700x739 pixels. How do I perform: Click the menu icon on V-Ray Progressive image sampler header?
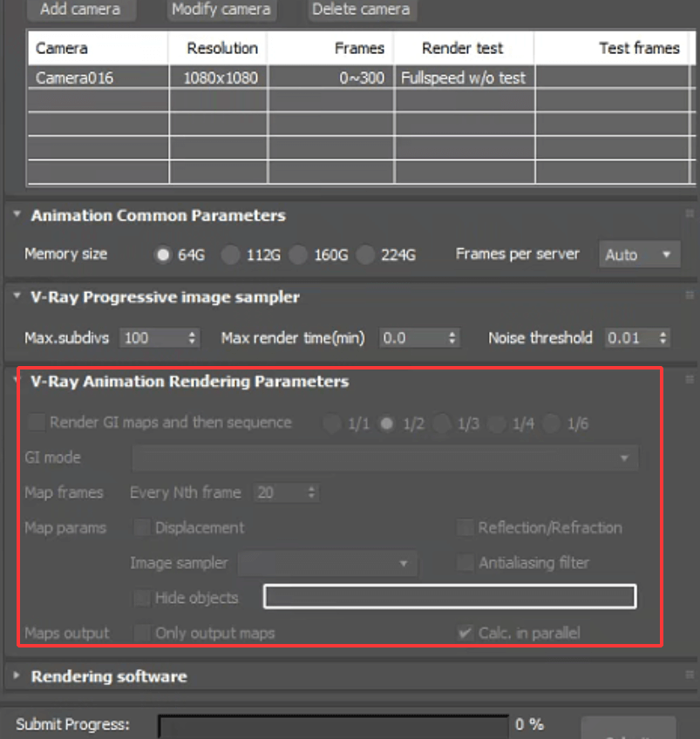(691, 296)
